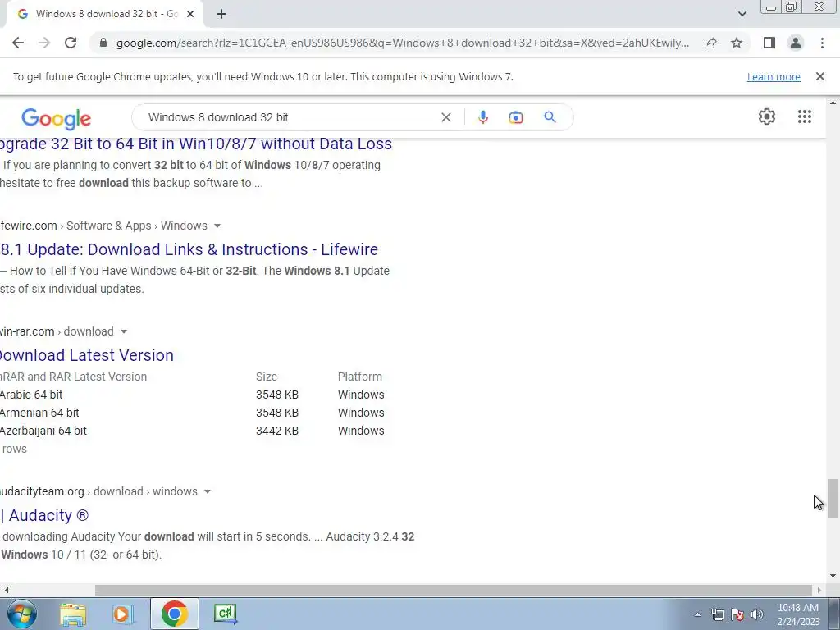Open the Download Latest Version result
The image size is (840, 630).
[87, 355]
